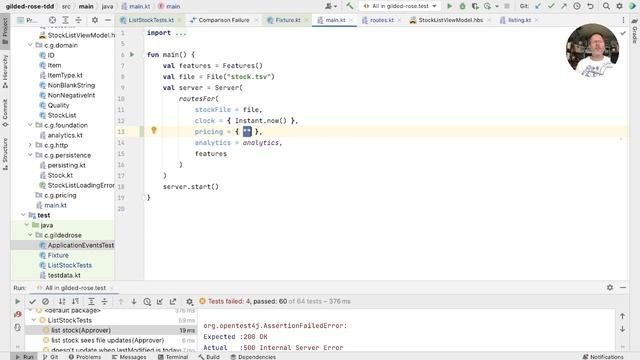Toggle Show Ignored tests button
This screenshot has width=640, height=360.
45,302
